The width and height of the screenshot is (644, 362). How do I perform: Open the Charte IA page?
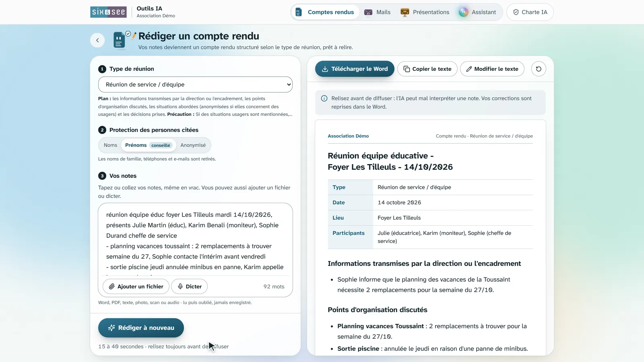click(x=530, y=12)
